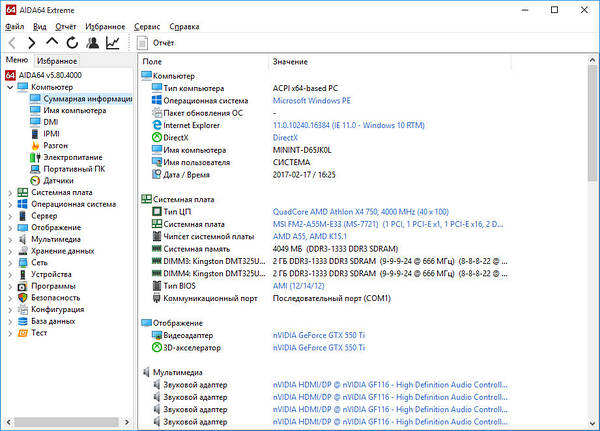This screenshot has height=431, width=600.
Task: Select Имя компьютера in the sidebar tree
Action: tap(75, 111)
